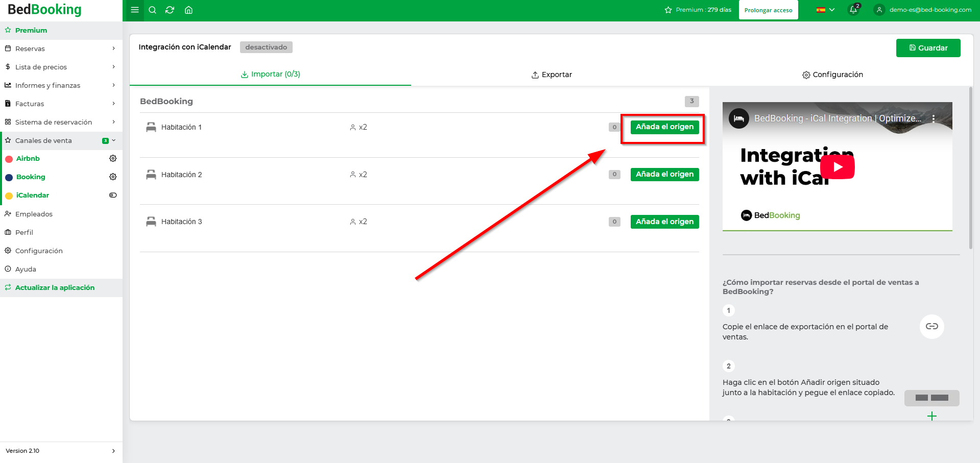Viewport: 980px width, 463px height.
Task: Click the green plus icon in help panel
Action: 931,416
